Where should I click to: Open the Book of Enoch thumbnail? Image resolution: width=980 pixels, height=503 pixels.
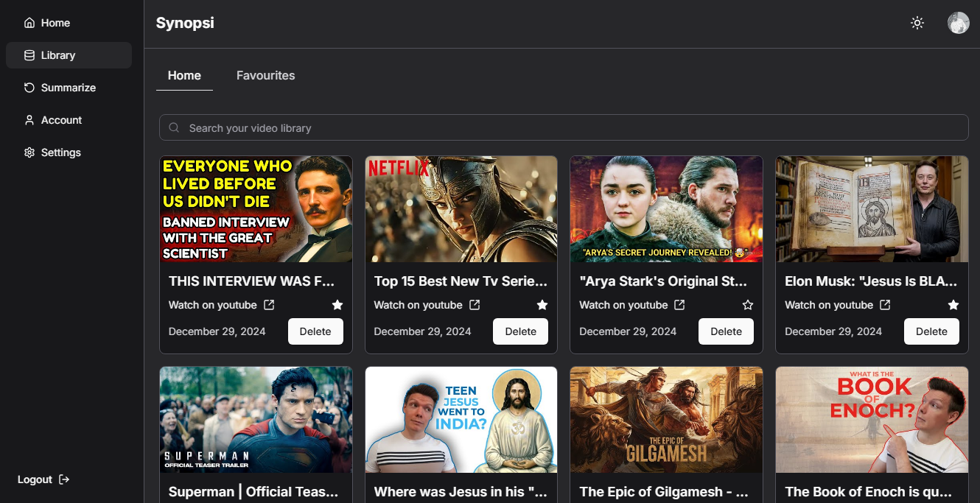(872, 420)
